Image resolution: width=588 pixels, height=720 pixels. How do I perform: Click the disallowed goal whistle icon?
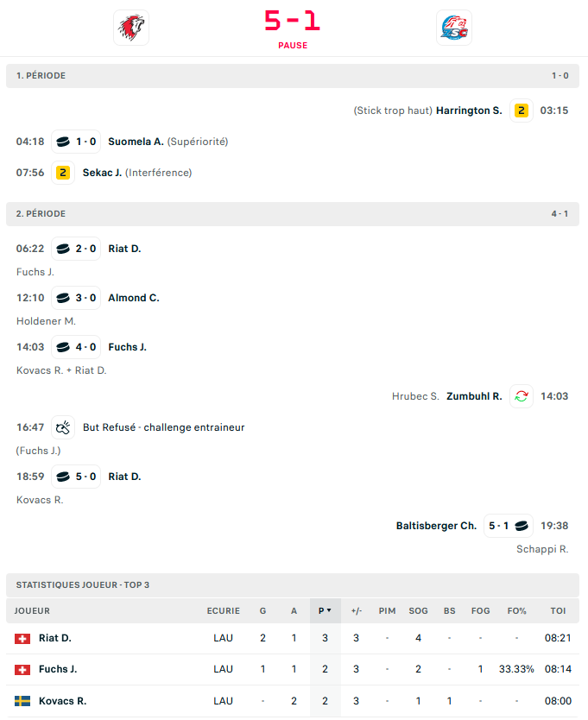coord(63,427)
